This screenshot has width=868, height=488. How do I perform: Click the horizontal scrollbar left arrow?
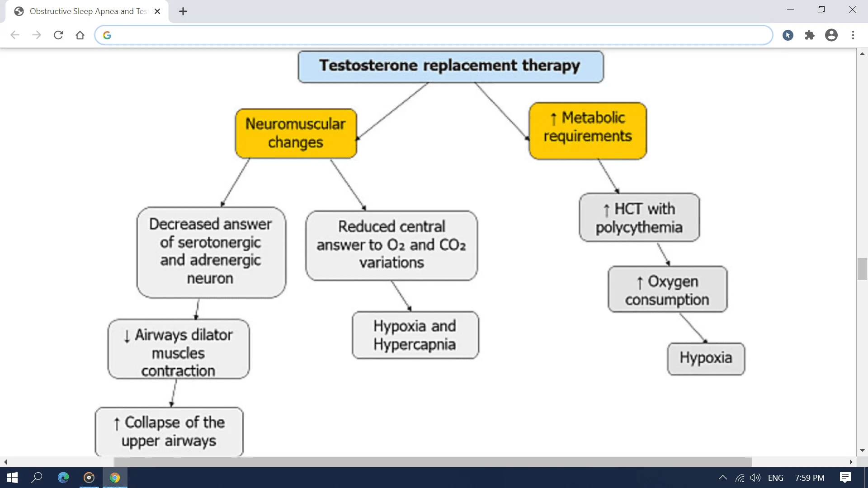pos(5,462)
